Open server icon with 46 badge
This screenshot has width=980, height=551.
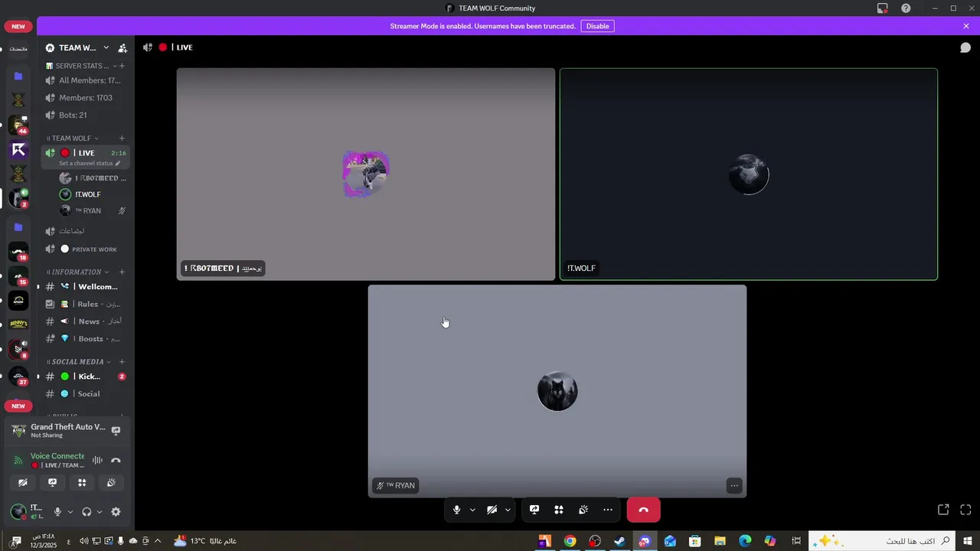click(18, 125)
